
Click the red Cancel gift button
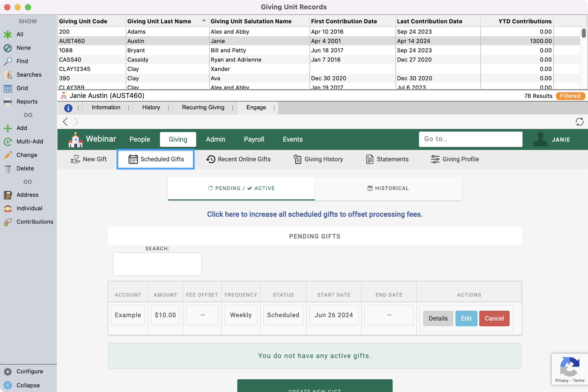pyautogui.click(x=494, y=318)
